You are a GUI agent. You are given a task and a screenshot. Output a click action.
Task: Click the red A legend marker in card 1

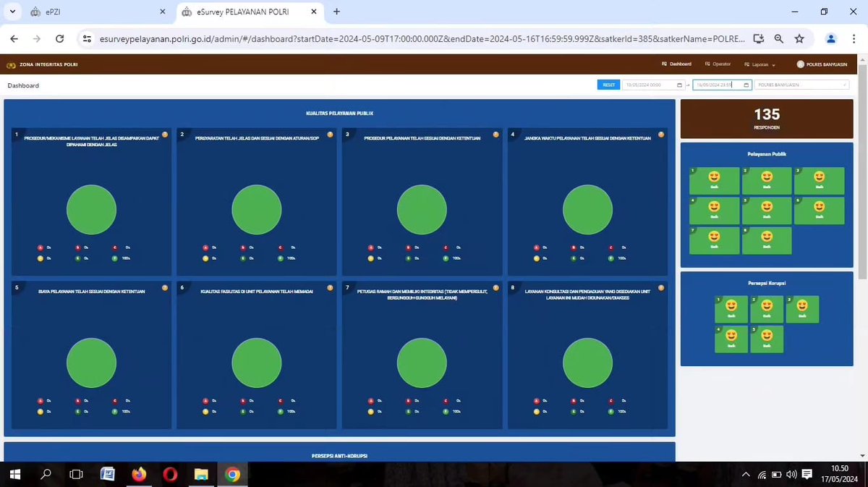(41, 248)
